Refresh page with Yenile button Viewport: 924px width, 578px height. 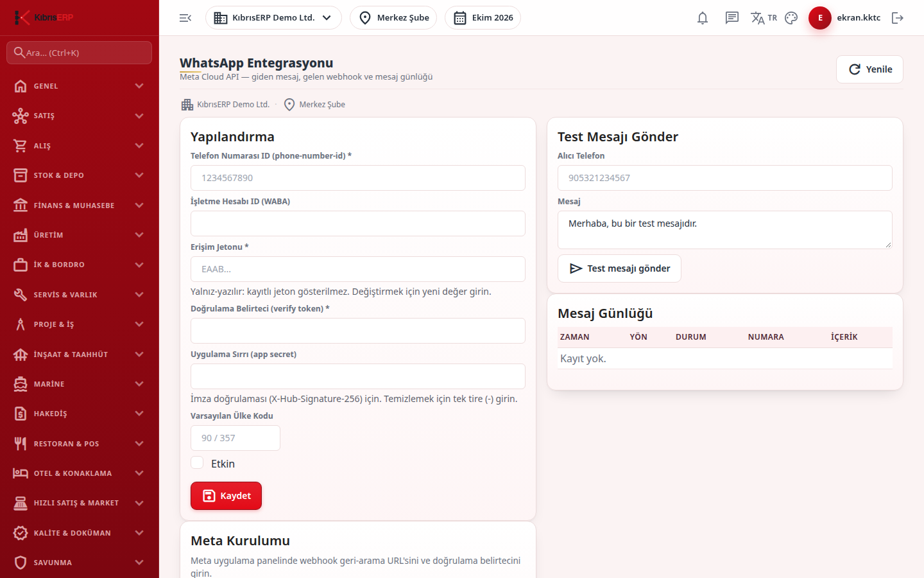pyautogui.click(x=869, y=69)
